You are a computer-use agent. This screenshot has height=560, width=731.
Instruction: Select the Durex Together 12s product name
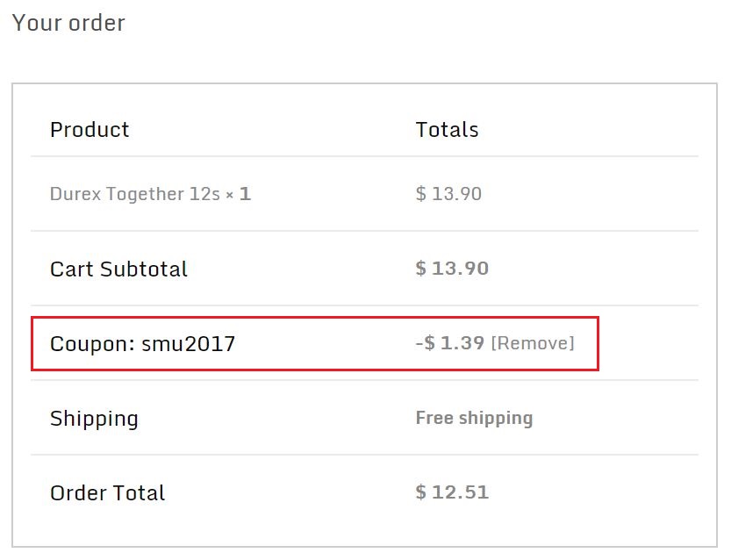pos(135,194)
